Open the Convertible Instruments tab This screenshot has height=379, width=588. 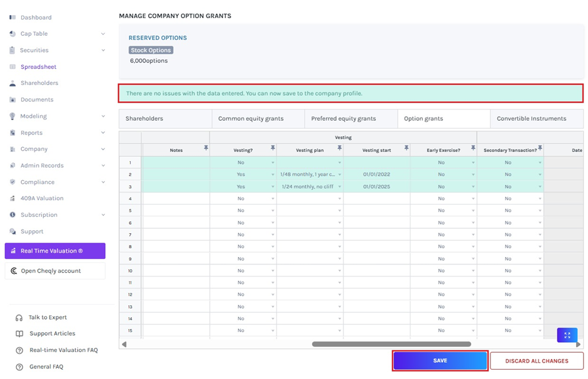[531, 118]
